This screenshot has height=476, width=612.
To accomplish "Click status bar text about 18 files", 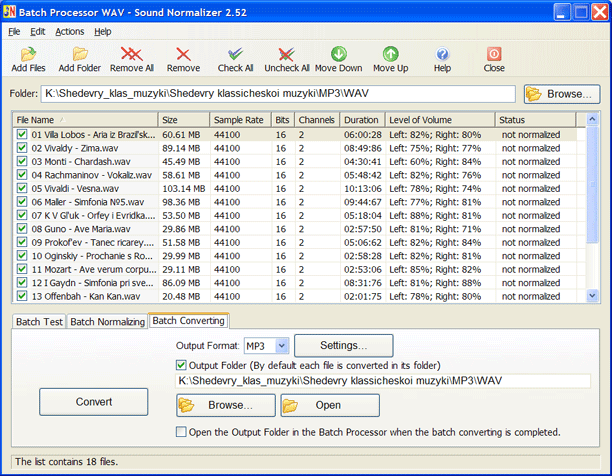I will click(x=66, y=462).
